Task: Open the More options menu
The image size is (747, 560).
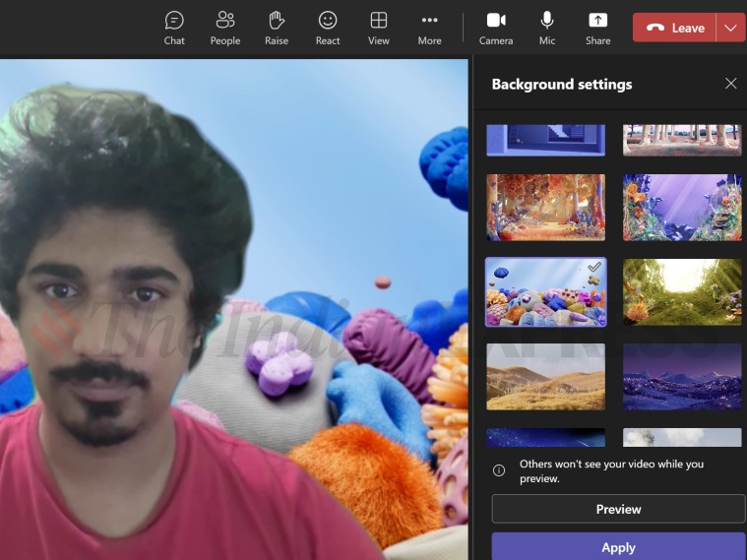Action: pyautogui.click(x=429, y=29)
